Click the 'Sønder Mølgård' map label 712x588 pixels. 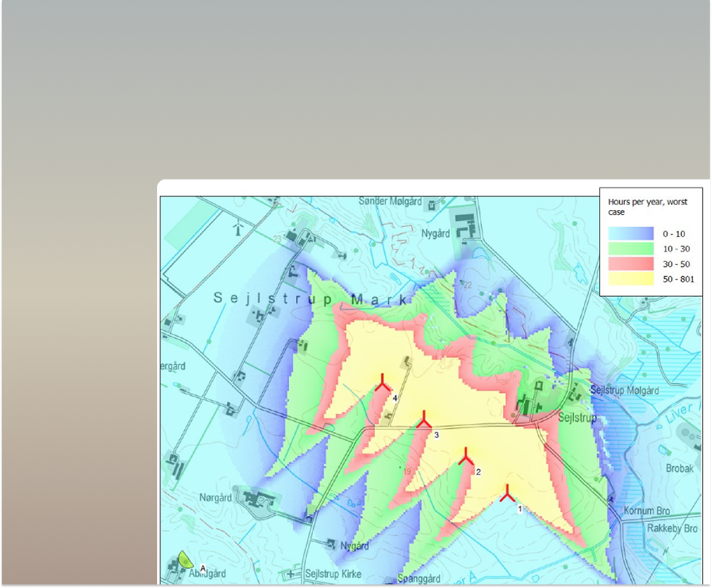tap(390, 201)
